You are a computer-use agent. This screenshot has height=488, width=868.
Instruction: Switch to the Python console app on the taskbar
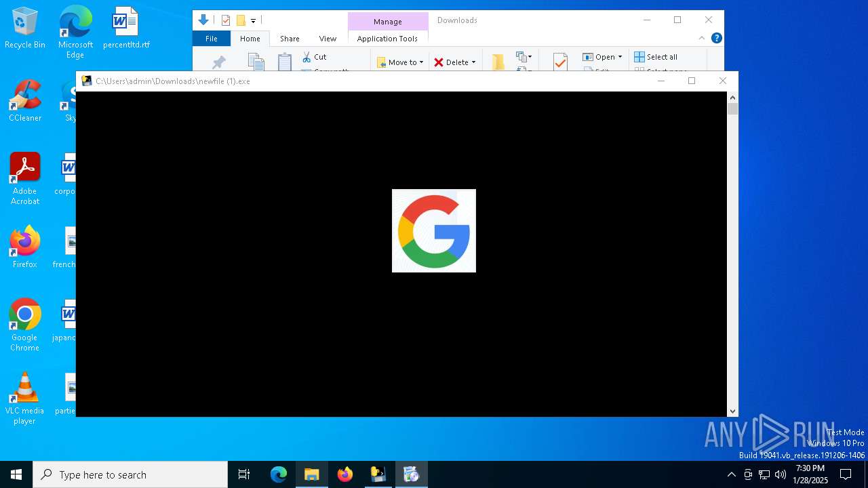(378, 474)
